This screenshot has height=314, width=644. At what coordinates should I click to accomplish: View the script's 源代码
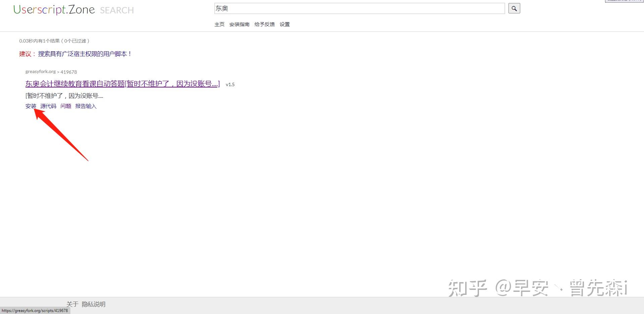pos(48,106)
